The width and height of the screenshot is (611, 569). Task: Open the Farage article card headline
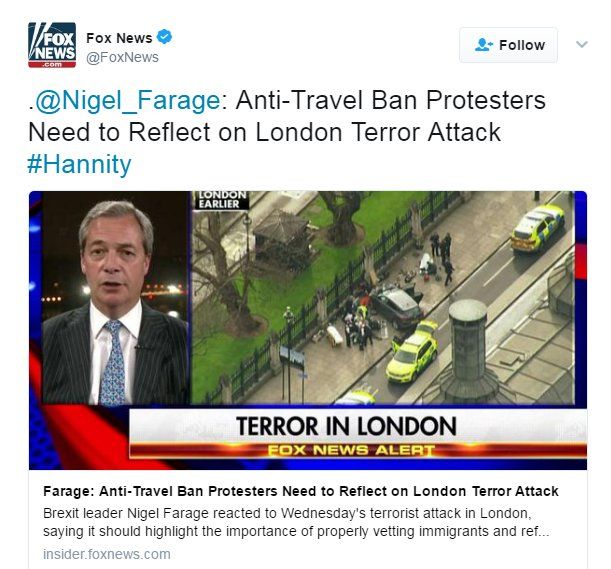coord(301,491)
